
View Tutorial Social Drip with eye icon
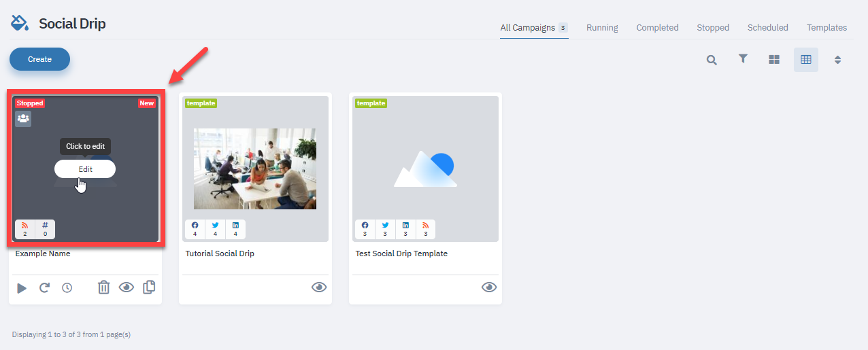(319, 287)
